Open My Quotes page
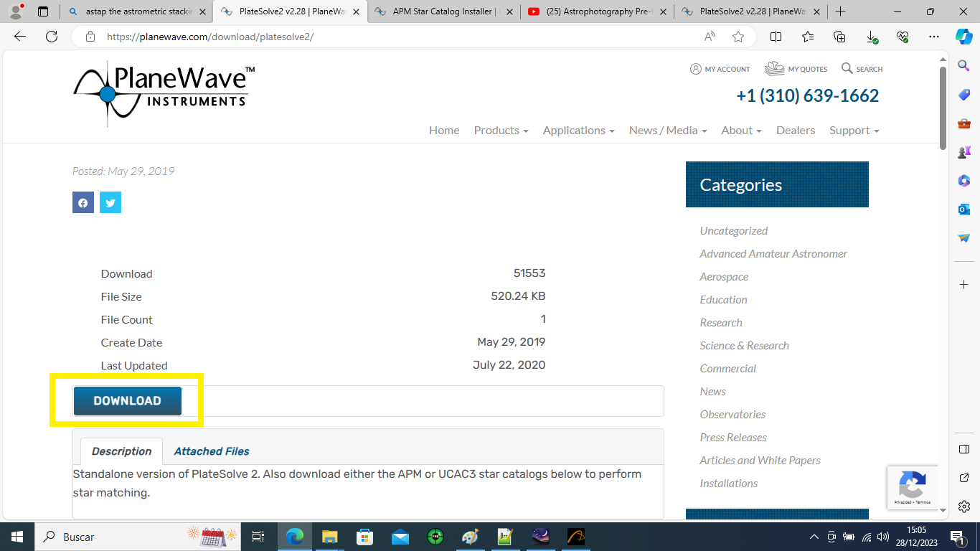The width and height of the screenshot is (980, 551). coord(796,69)
